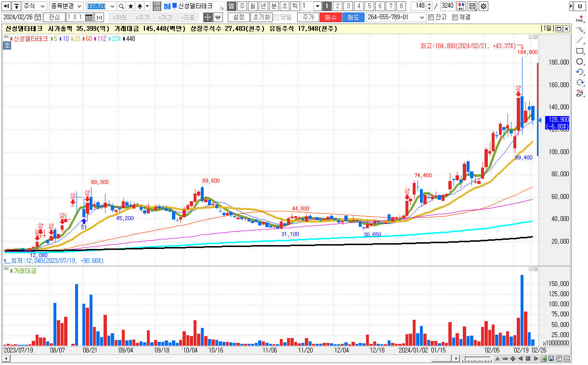This screenshot has height=365, width=588.
Task: Click the up-arrow-to-bar icon beside the pin
Action: click(16, 6)
